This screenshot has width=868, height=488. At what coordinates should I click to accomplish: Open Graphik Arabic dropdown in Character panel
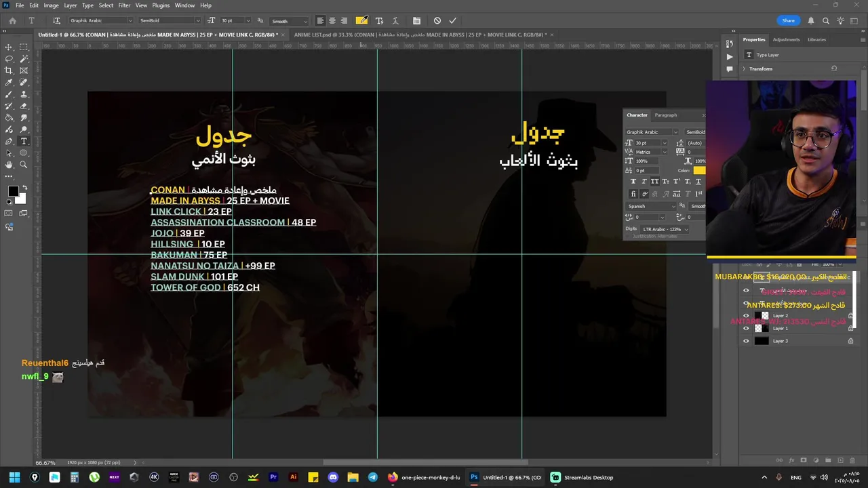pos(675,132)
